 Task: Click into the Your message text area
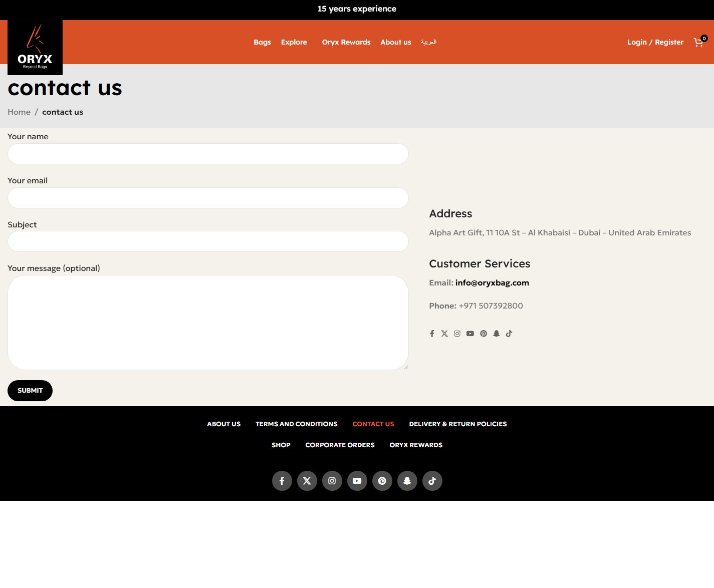208,323
